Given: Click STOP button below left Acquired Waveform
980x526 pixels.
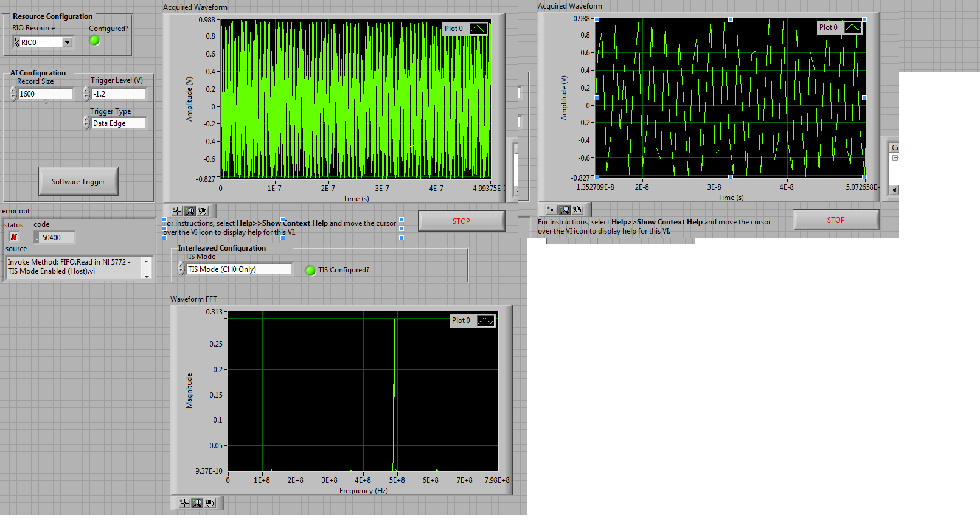Looking at the screenshot, I should pos(461,221).
